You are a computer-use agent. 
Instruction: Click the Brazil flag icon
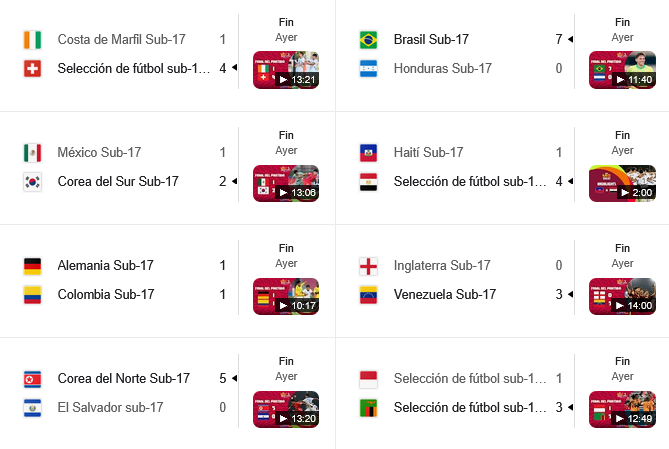coord(368,40)
